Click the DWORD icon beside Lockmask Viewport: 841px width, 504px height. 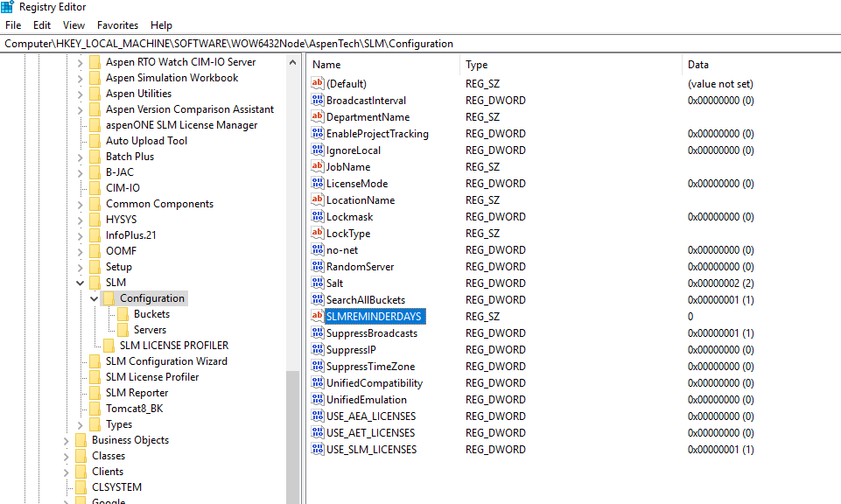click(318, 216)
